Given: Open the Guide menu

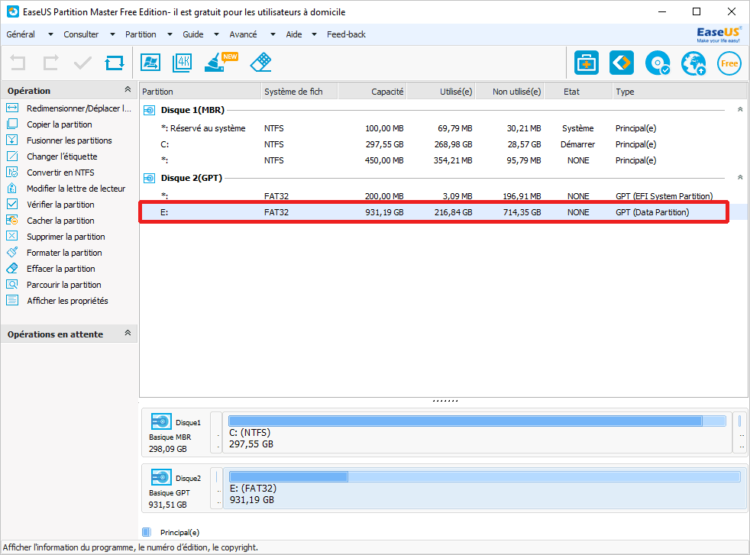Looking at the screenshot, I should coord(193,34).
